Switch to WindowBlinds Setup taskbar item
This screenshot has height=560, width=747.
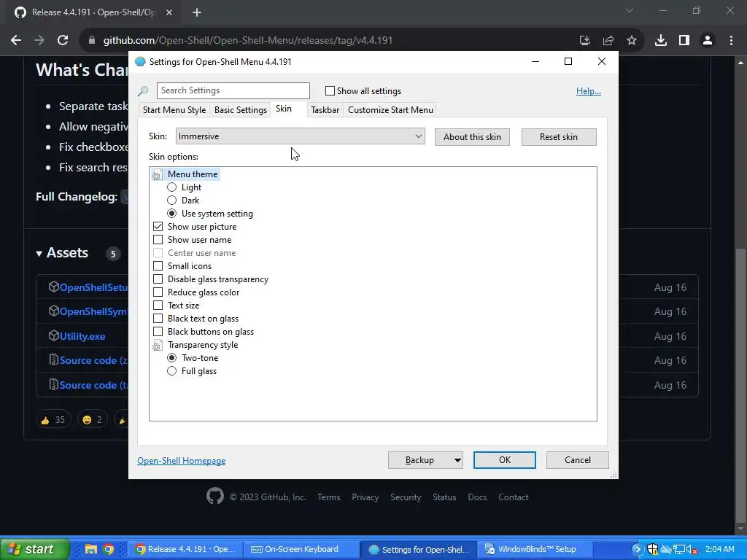(536, 549)
